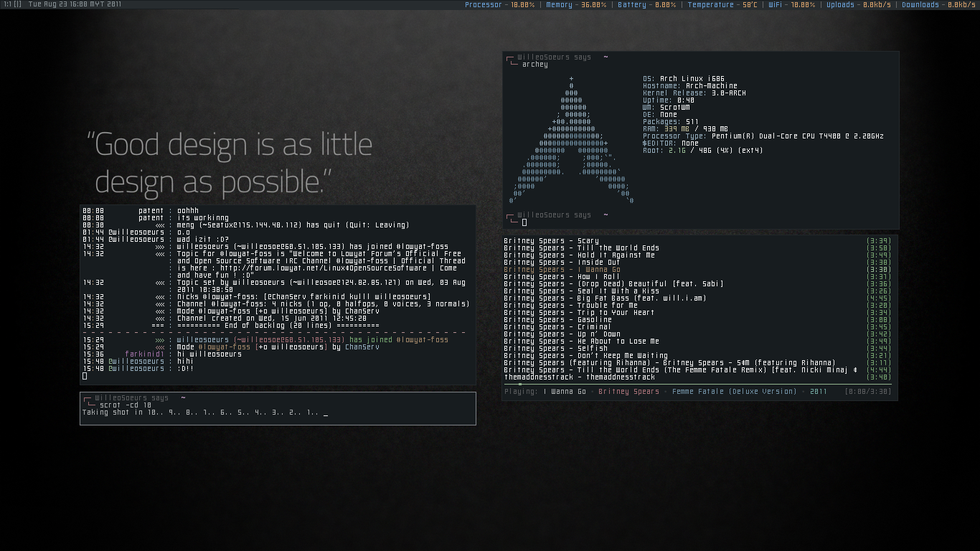
Task: Click the 'meng ... has quit (Quit: Leaving)' line
Action: click(x=293, y=225)
